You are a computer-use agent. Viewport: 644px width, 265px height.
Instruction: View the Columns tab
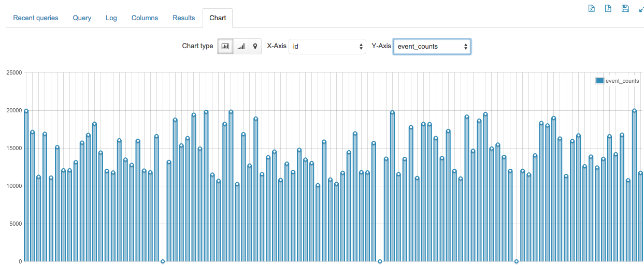(145, 18)
